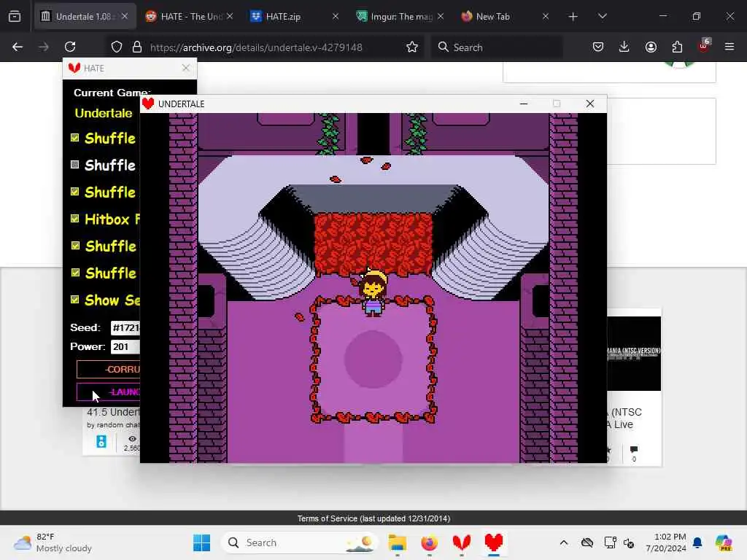
Task: Toggle the third Shuffle checkbox in HATE
Action: point(75,192)
